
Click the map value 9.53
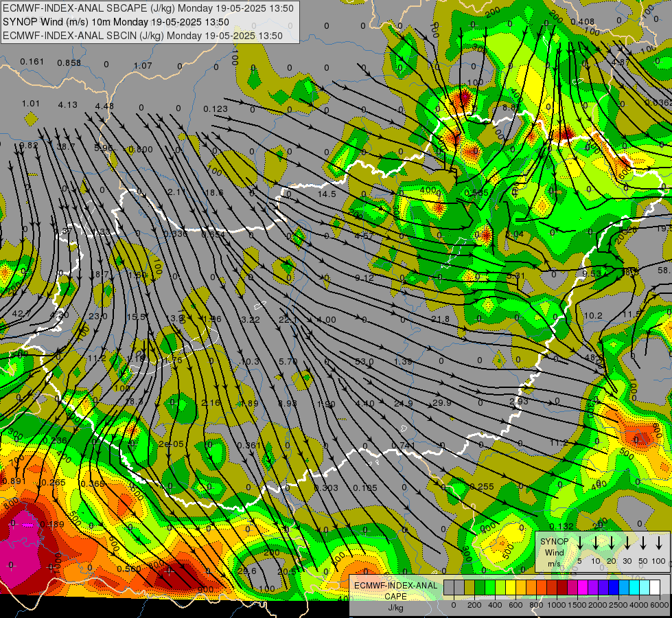click(x=592, y=273)
